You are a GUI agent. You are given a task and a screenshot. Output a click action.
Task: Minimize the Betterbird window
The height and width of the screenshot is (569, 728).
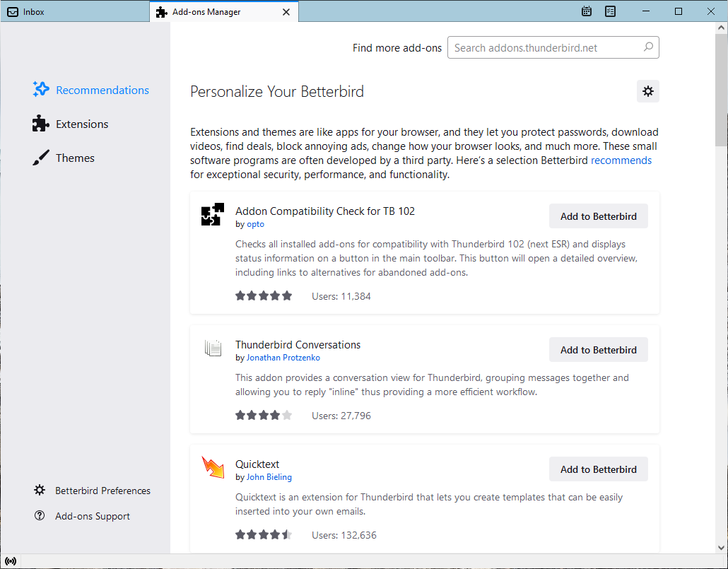(x=646, y=11)
